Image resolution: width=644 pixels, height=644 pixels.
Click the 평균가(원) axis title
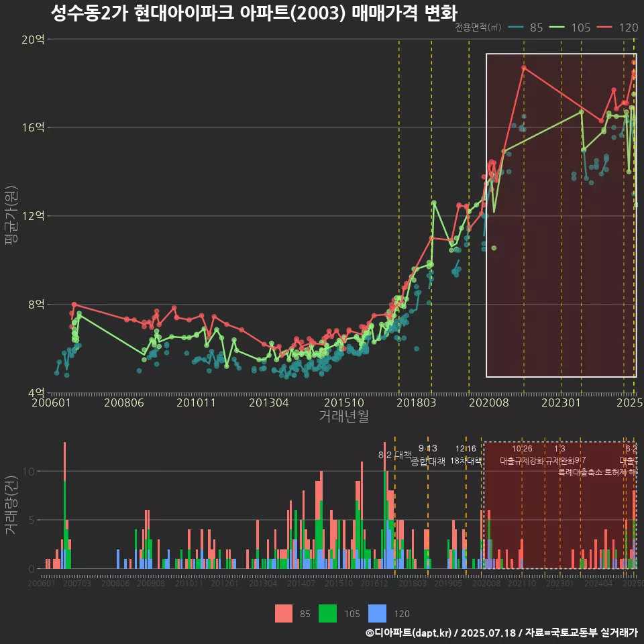click(x=11, y=215)
